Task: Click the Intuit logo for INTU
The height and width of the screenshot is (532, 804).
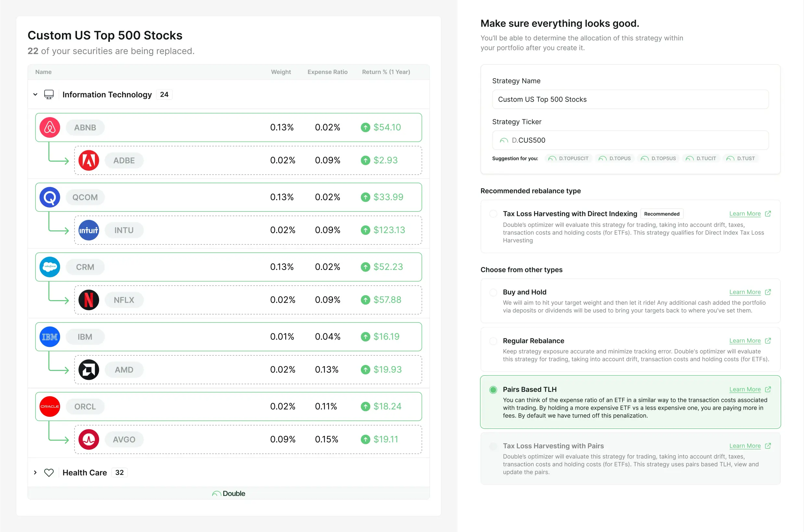Action: point(89,230)
